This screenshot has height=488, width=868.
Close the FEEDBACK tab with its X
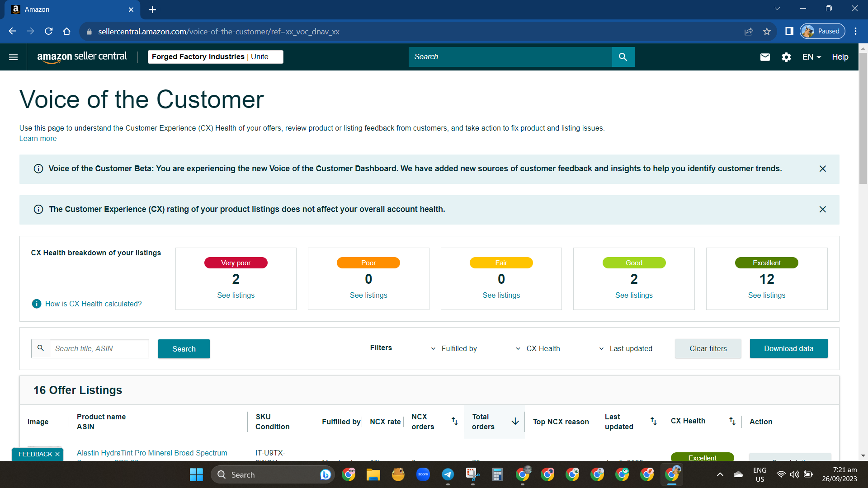coord(57,454)
